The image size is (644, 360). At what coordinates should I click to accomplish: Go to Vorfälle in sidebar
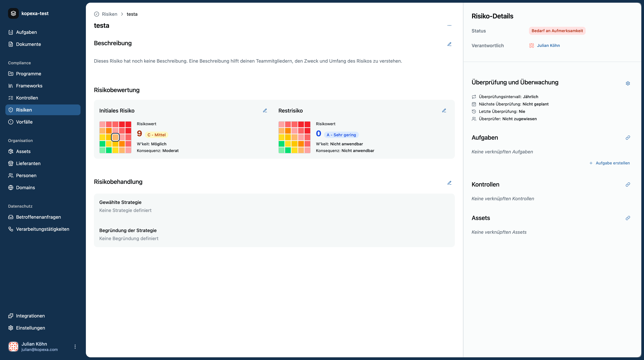(x=24, y=122)
